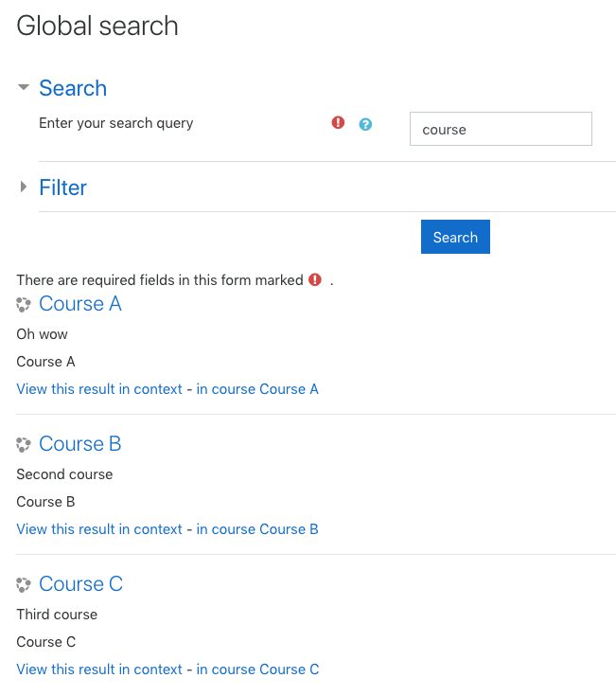Open the Course C result title
616x696 pixels.
click(80, 584)
